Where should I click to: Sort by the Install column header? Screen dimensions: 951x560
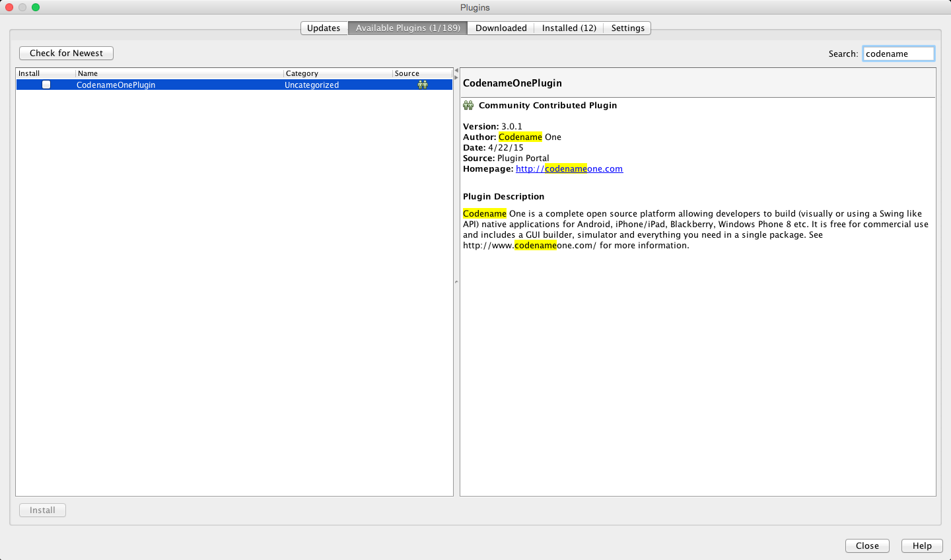[45, 73]
